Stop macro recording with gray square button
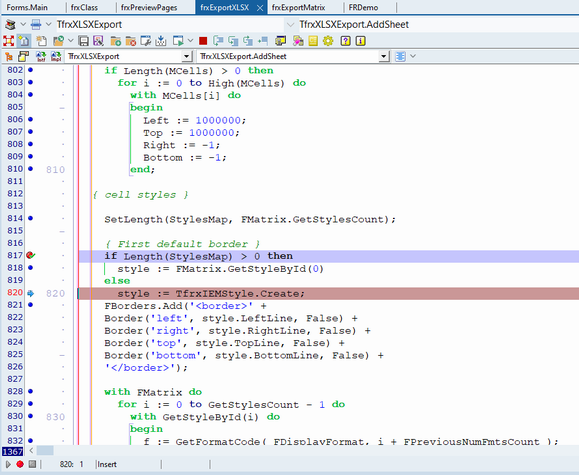579x475 pixels. (x=32, y=464)
